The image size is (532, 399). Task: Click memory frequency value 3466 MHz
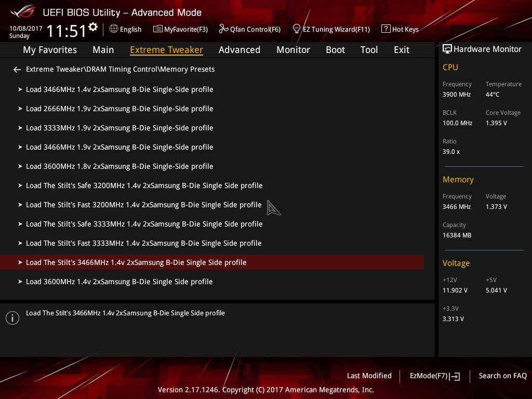tap(457, 207)
